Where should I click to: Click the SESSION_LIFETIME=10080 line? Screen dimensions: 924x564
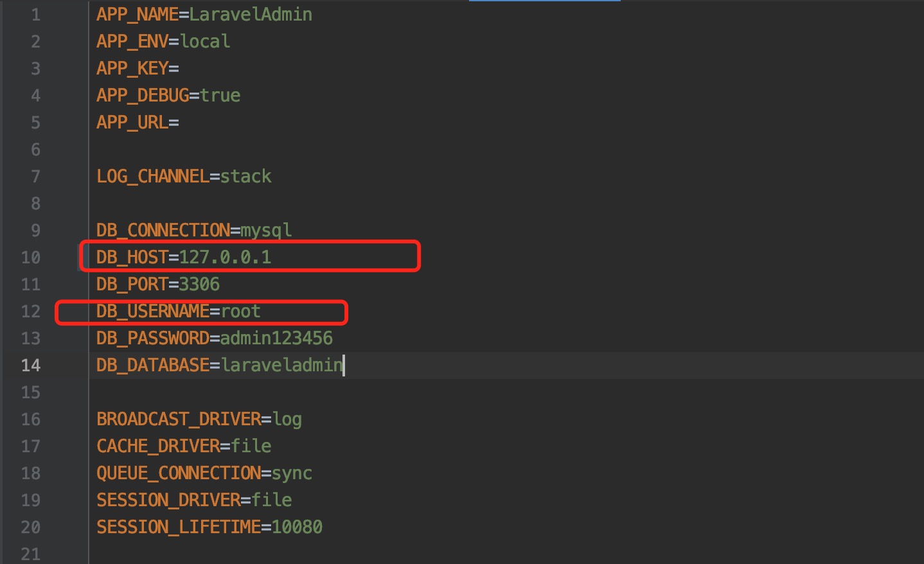(209, 527)
